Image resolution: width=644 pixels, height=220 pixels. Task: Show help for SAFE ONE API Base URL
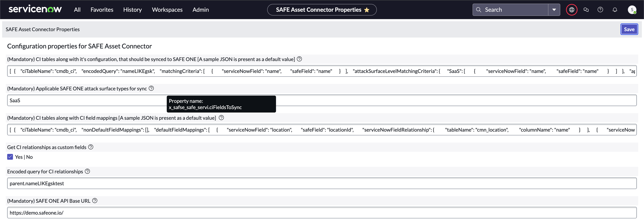coord(95,201)
